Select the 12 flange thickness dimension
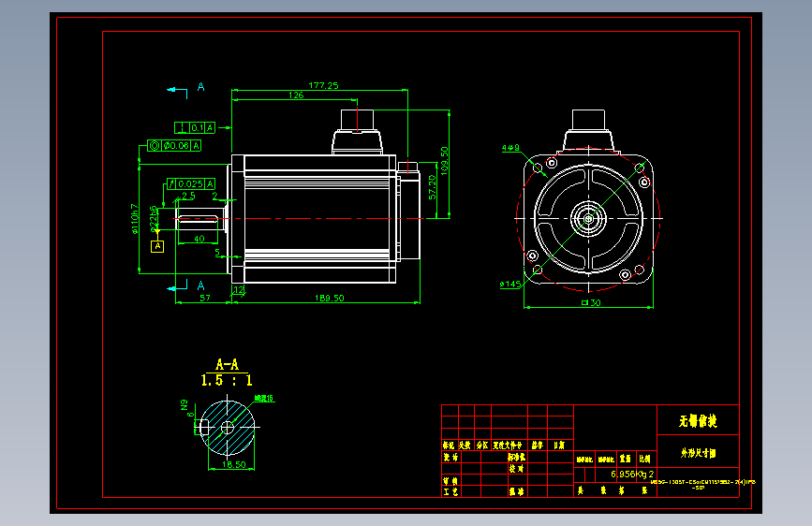 (238, 290)
